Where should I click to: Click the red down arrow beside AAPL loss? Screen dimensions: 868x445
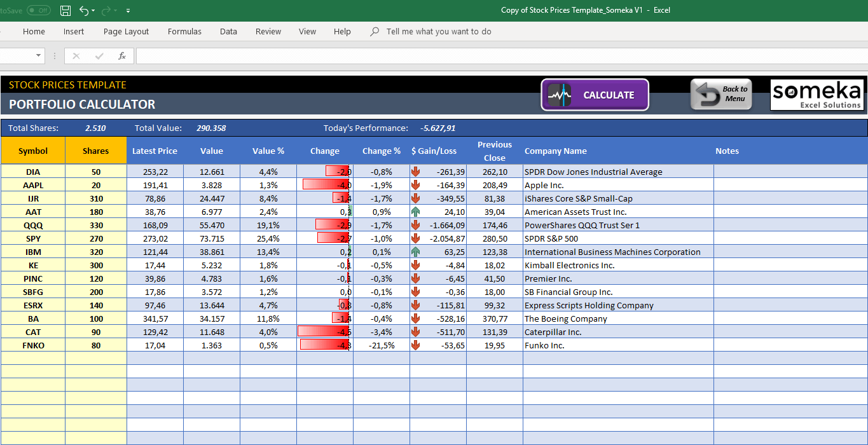(x=415, y=185)
